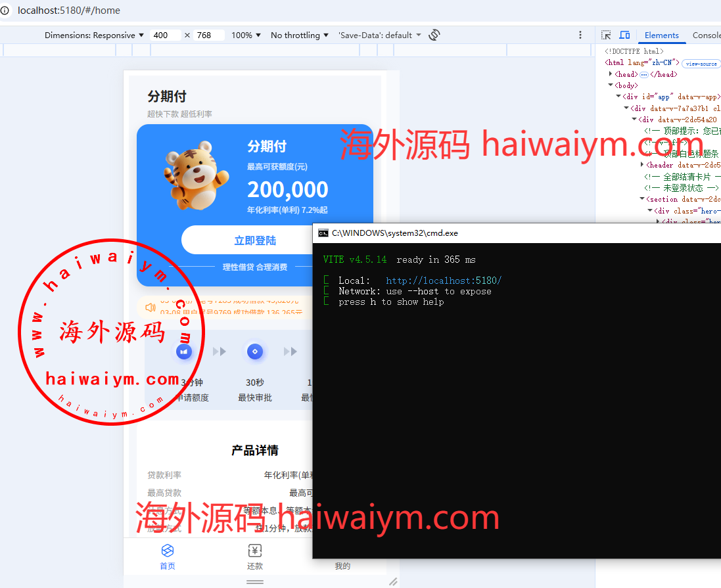Image resolution: width=721 pixels, height=588 pixels.
Task: Open the device toolbar more options menu
Action: point(580,35)
